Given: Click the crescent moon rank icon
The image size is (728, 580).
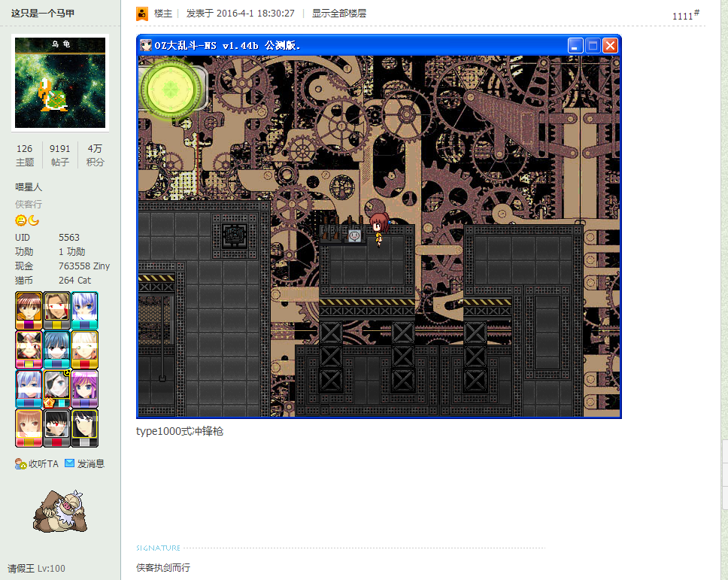Looking at the screenshot, I should click(33, 220).
